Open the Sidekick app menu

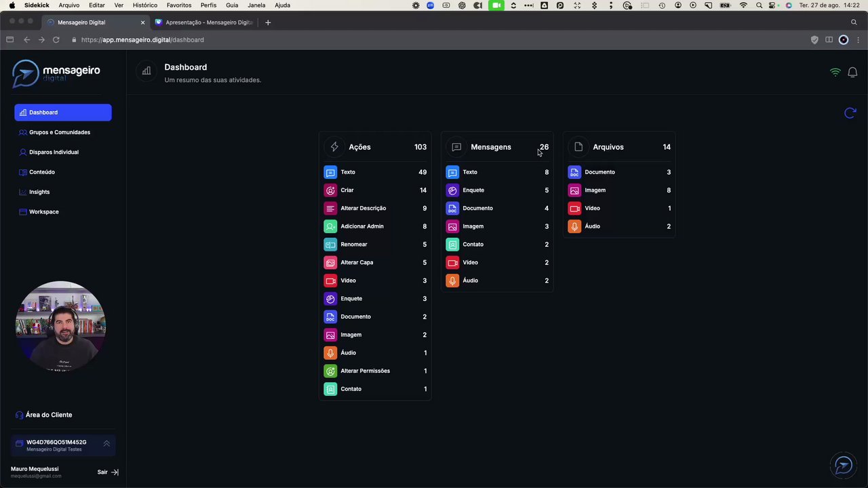37,5
